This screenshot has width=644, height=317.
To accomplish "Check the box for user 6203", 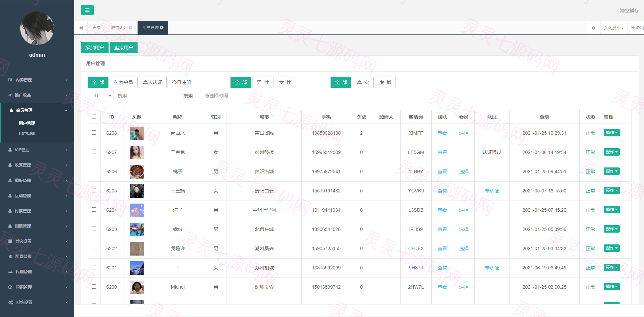I will tap(94, 229).
